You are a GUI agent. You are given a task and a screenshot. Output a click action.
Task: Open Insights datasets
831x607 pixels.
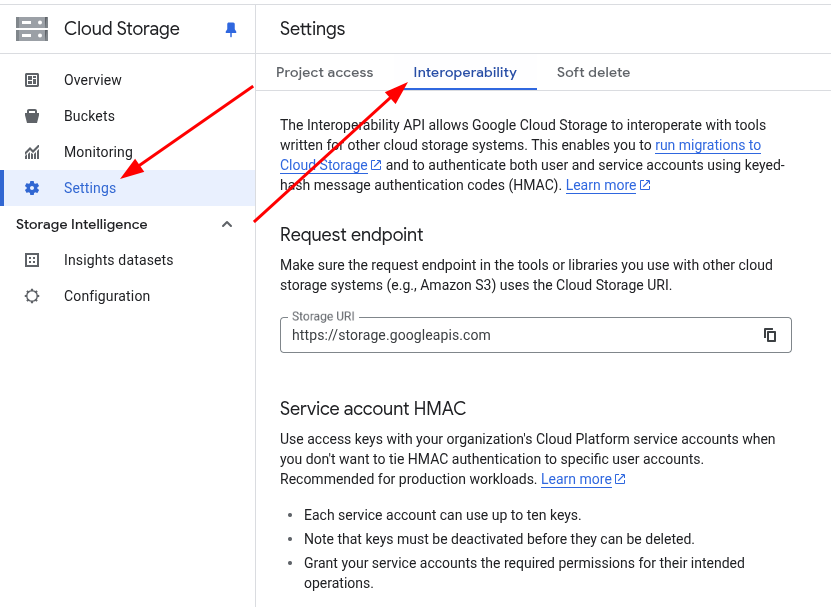(x=116, y=259)
